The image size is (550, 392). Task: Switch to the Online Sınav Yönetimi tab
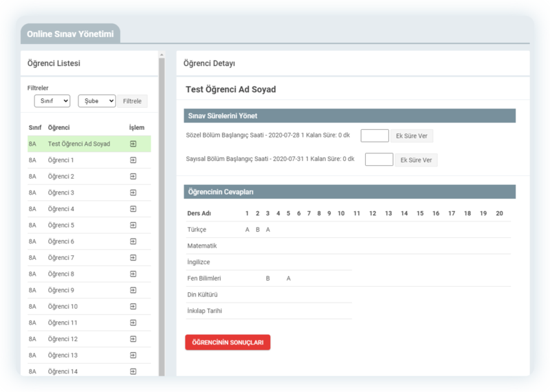70,34
